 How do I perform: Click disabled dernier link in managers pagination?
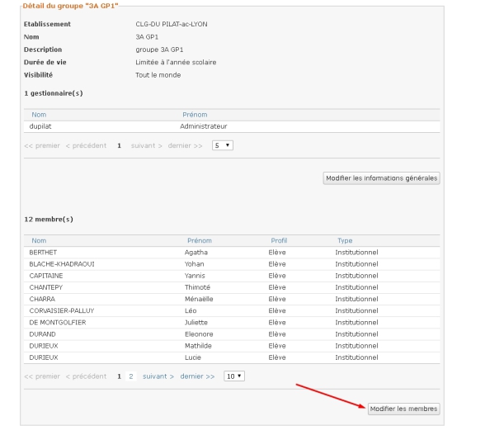[185, 145]
